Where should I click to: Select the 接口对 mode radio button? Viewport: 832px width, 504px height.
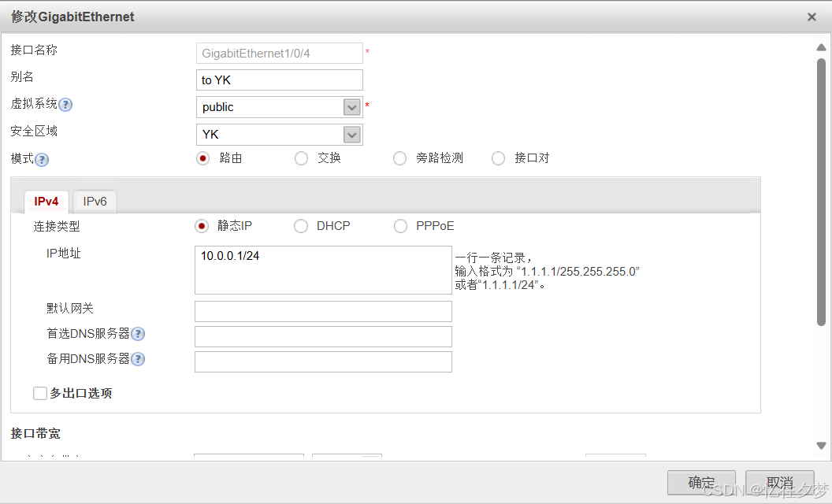(498, 158)
